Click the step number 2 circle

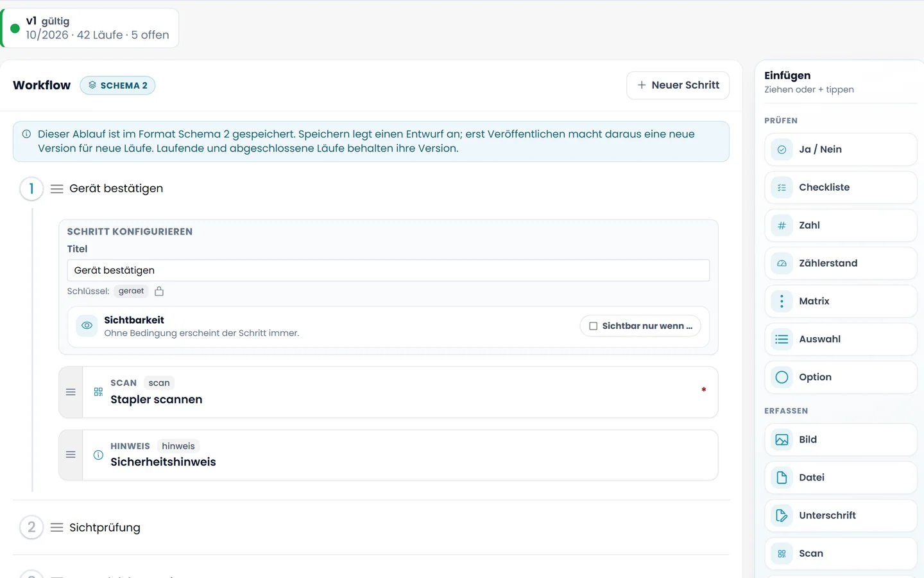[x=31, y=527]
